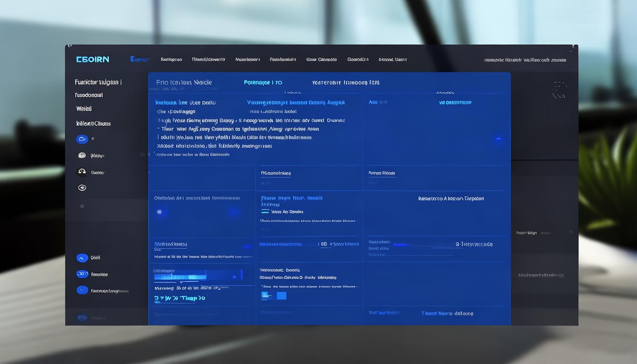This screenshot has height=364, width=637.
Task: Open the headphones icon in sidebar
Action: point(82,172)
